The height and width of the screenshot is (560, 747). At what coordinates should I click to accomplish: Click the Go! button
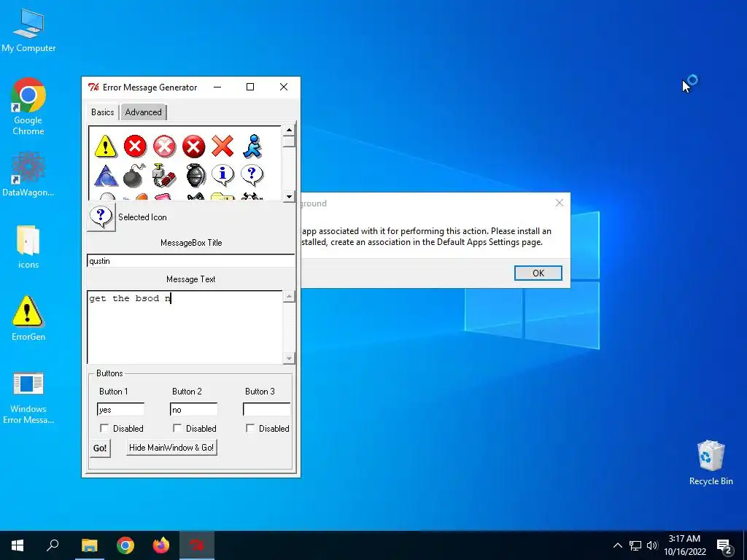[100, 448]
